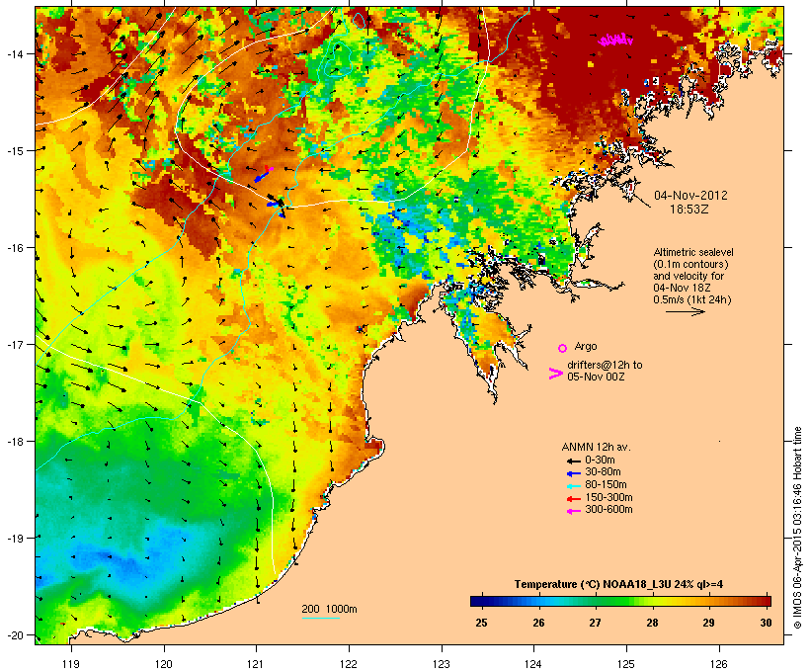Click the Altimetric sealevel caption
This screenshot has width=810, height=672.
[x=693, y=252]
